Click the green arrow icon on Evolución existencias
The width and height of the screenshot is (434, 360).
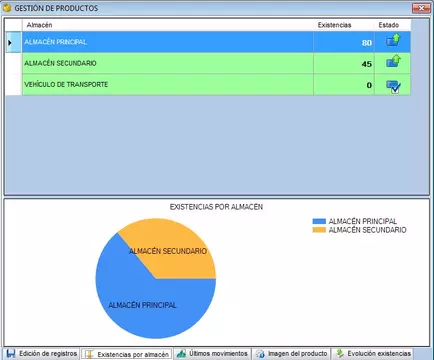pyautogui.click(x=340, y=353)
